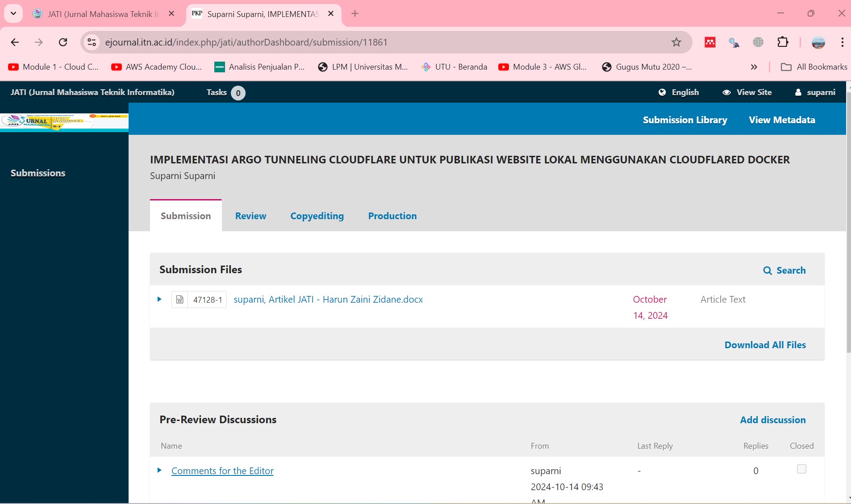Image resolution: width=851 pixels, height=504 pixels.
Task: Click the JATI journal logo image
Action: click(64, 121)
